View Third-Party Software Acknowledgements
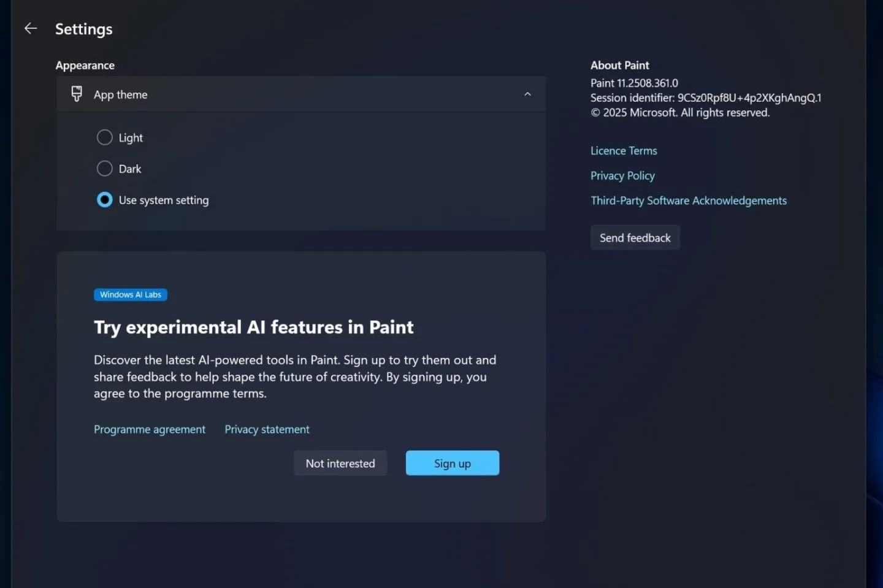 click(x=689, y=200)
